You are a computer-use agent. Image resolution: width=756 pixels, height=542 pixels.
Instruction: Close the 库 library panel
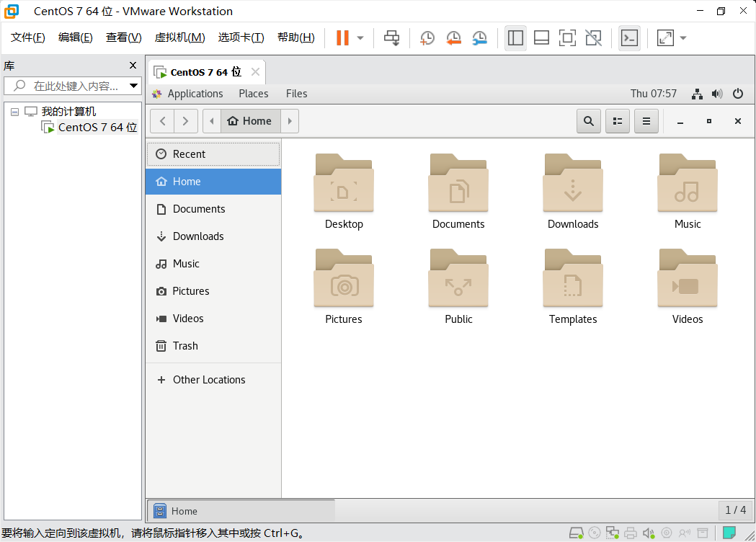click(x=133, y=65)
